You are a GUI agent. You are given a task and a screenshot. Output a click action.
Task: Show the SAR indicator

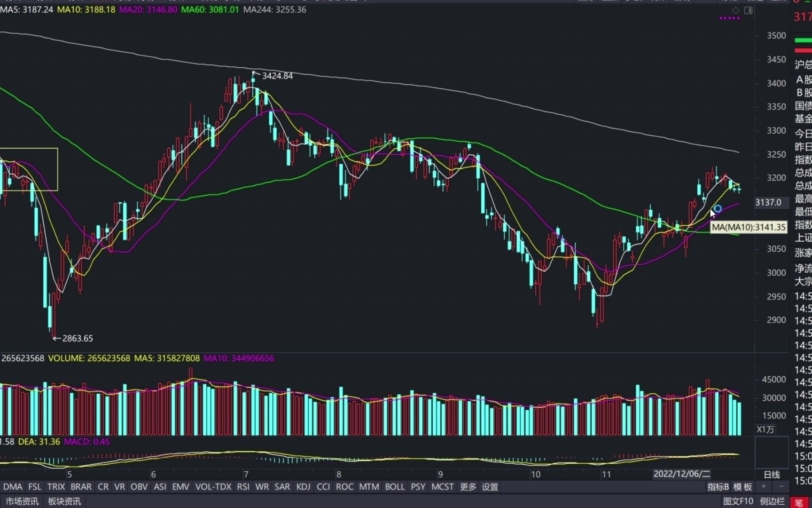coord(282,487)
